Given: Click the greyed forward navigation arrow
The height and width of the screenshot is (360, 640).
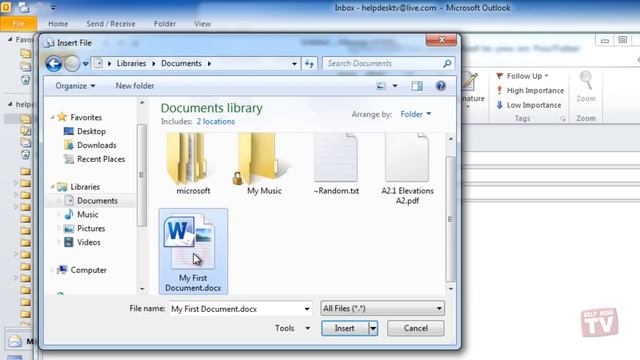Looking at the screenshot, I should click(72, 64).
